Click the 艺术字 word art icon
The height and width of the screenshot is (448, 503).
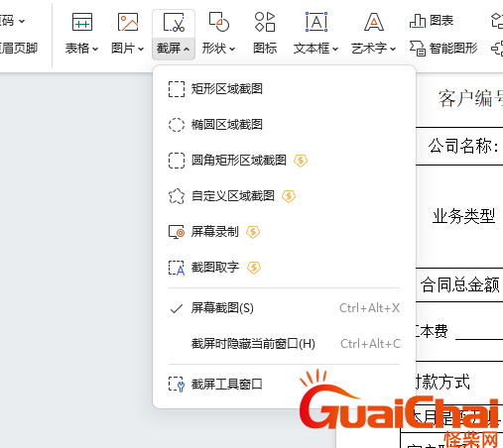pos(374,22)
